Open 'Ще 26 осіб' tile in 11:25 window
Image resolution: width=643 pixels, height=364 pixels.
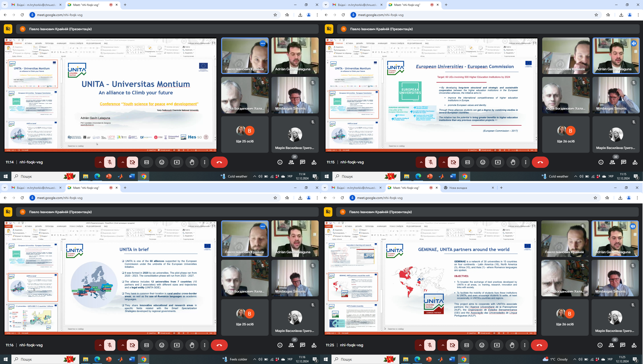[x=565, y=317]
